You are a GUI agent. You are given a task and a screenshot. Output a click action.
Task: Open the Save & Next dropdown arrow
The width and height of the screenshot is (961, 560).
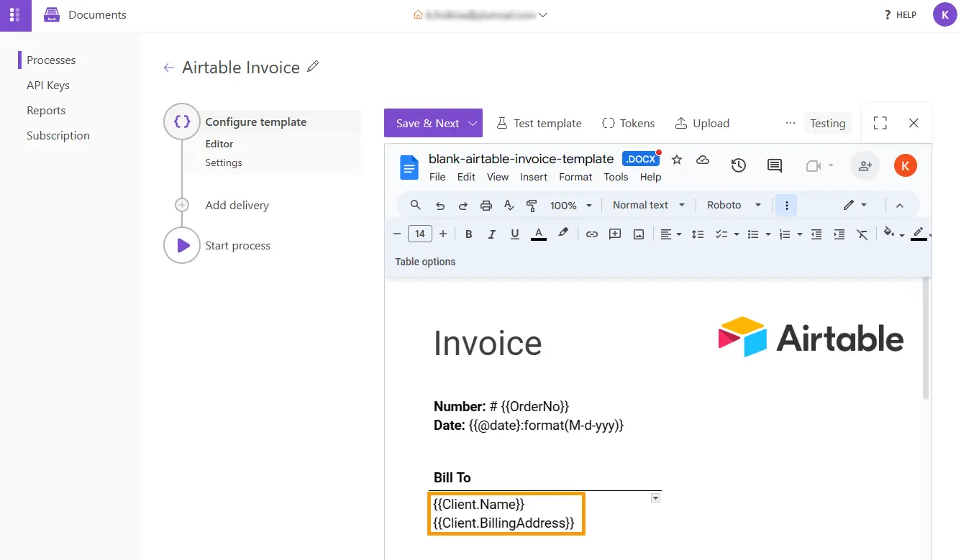coord(473,123)
